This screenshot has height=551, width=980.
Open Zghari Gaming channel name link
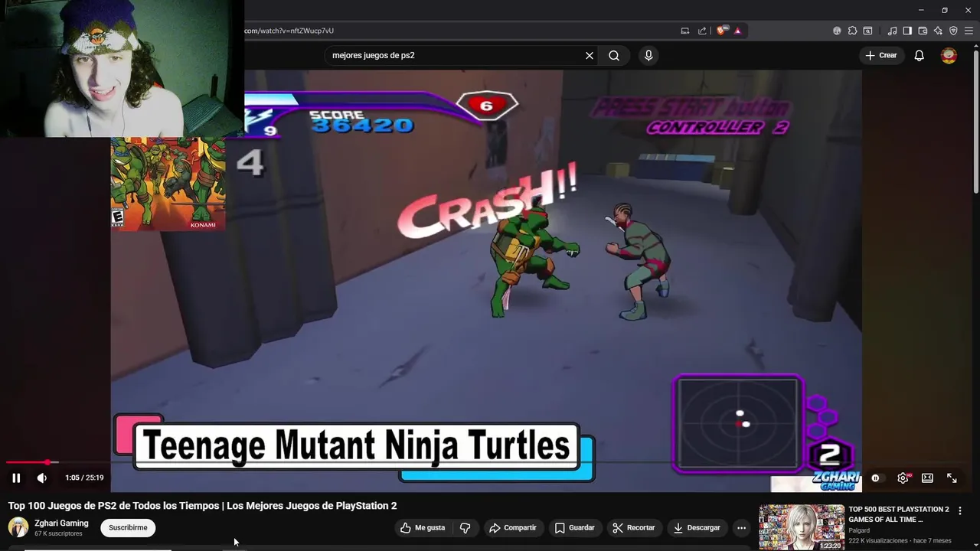pyautogui.click(x=61, y=523)
